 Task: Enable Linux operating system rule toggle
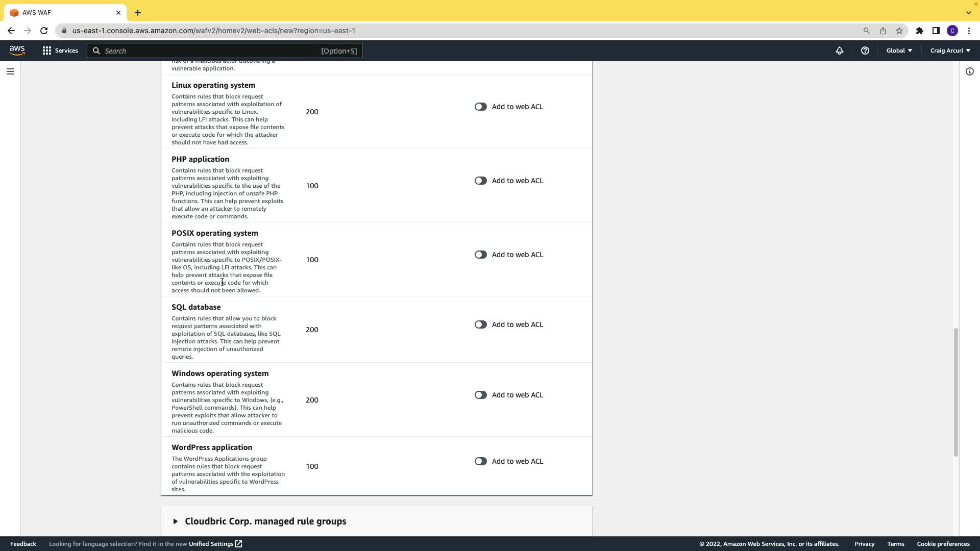480,107
